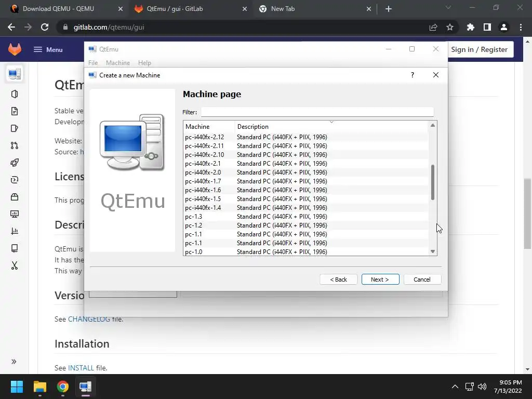Viewport: 532px width, 399px height.
Task: Reload the page in Chrome
Action: click(x=45, y=27)
